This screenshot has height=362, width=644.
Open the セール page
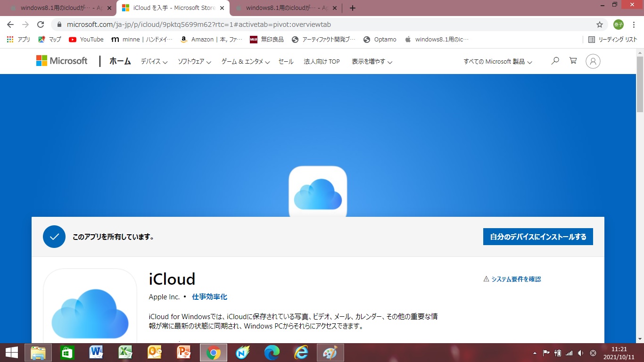pyautogui.click(x=286, y=62)
